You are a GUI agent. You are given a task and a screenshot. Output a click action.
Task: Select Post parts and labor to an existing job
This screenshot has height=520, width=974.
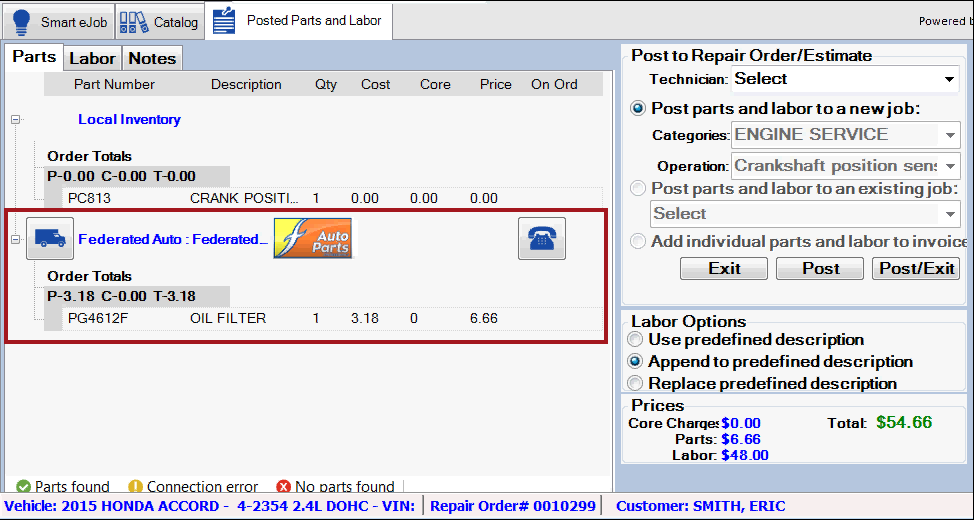638,188
